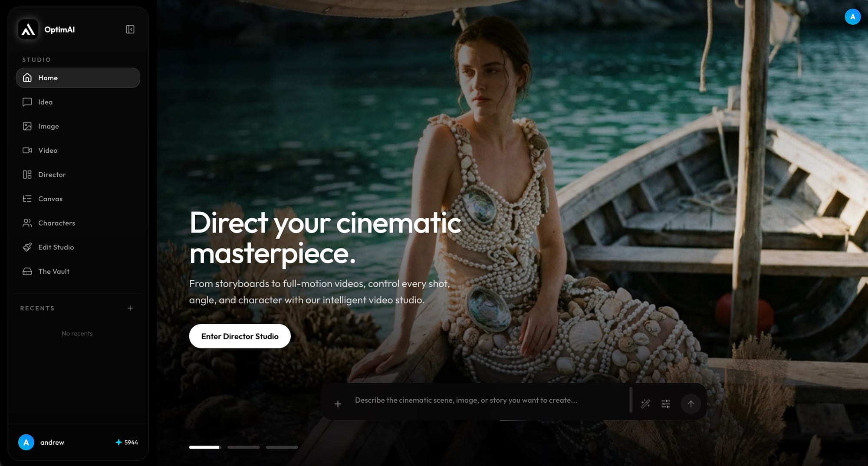The height and width of the screenshot is (466, 868).
Task: Go to Image generation
Action: pyautogui.click(x=78, y=126)
